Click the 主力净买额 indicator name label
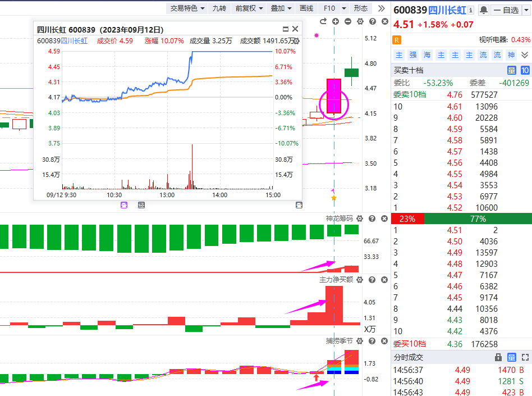532x396 pixels. click(336, 280)
